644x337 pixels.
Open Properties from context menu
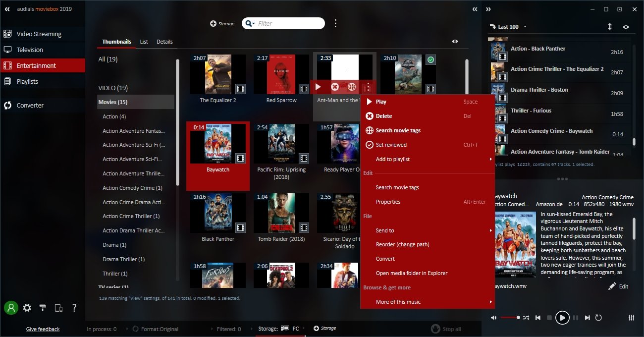point(428,202)
